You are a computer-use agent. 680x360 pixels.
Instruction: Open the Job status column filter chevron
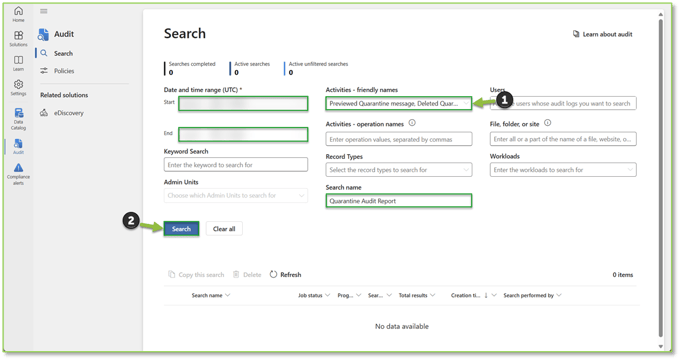click(327, 295)
